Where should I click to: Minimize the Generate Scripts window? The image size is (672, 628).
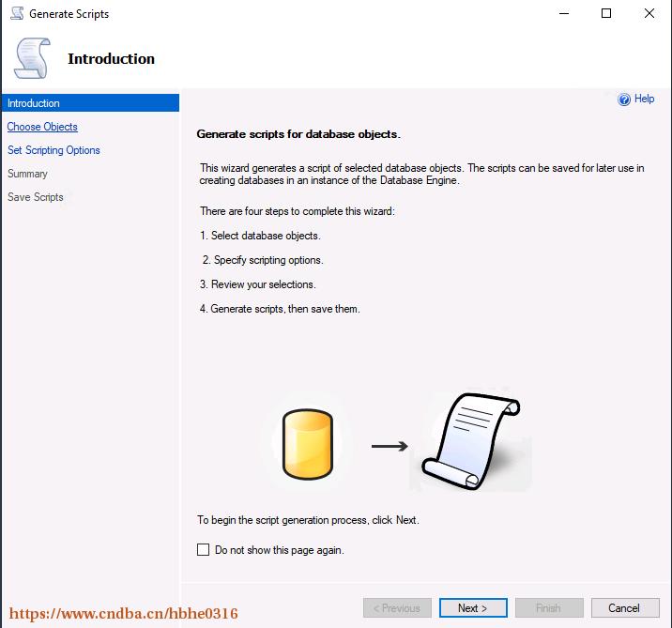[x=564, y=14]
